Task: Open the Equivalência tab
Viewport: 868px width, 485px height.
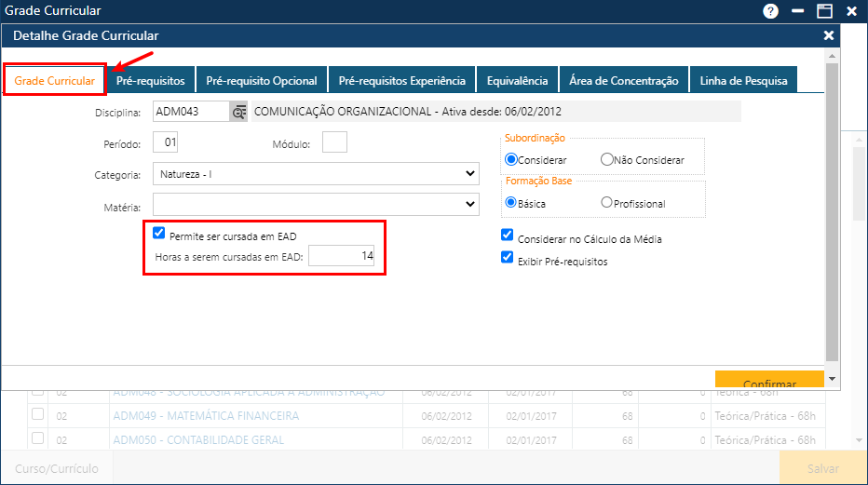Action: point(517,81)
